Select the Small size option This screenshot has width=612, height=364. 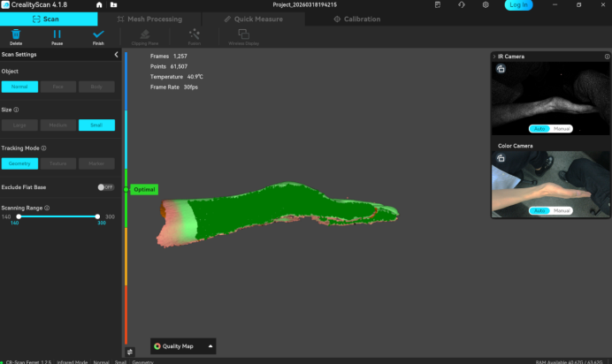tap(96, 125)
